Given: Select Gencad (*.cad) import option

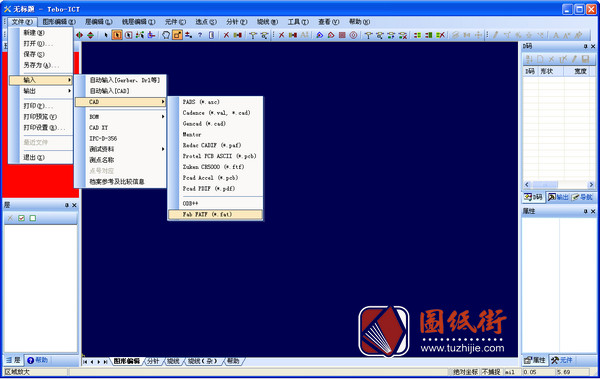Looking at the screenshot, I should (215, 124).
